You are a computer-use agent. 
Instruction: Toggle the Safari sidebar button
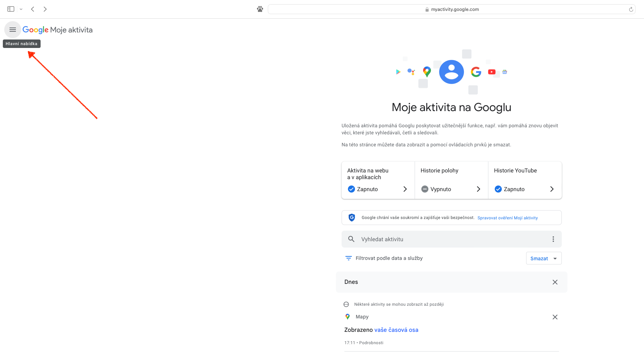point(11,9)
